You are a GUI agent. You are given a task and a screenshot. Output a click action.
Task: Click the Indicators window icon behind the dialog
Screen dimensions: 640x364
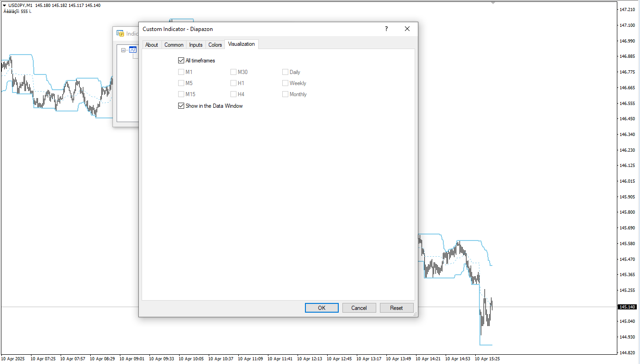(x=120, y=33)
